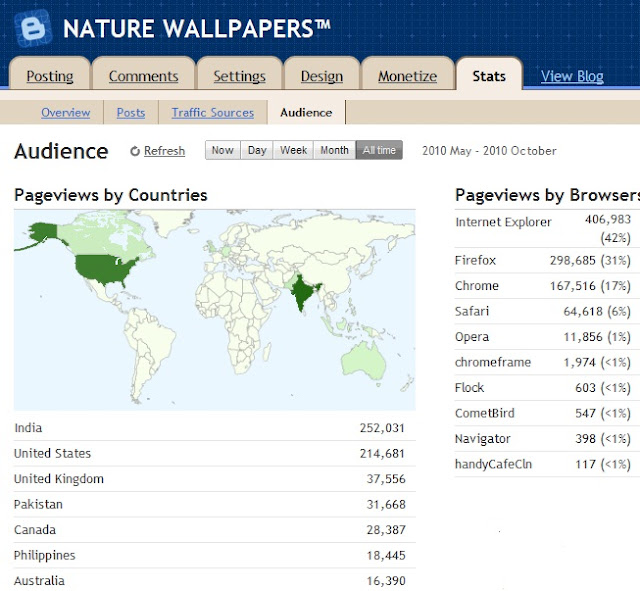Click the India row in countries list

(215, 428)
